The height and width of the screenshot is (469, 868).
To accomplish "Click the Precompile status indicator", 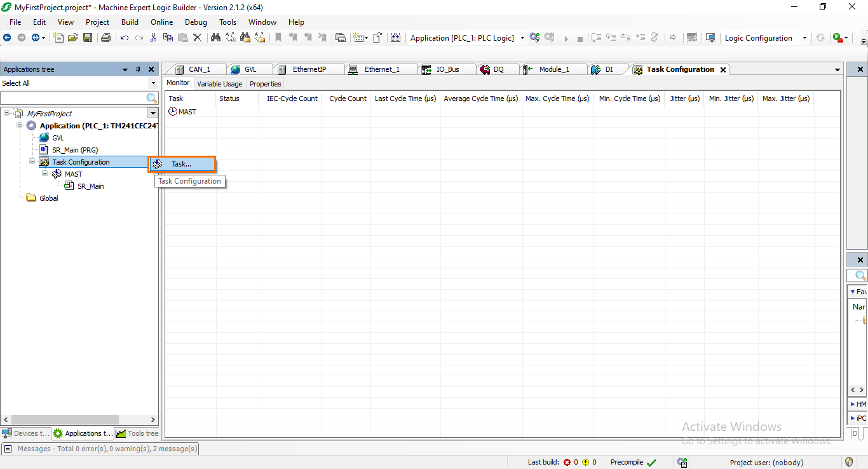I will pyautogui.click(x=633, y=462).
